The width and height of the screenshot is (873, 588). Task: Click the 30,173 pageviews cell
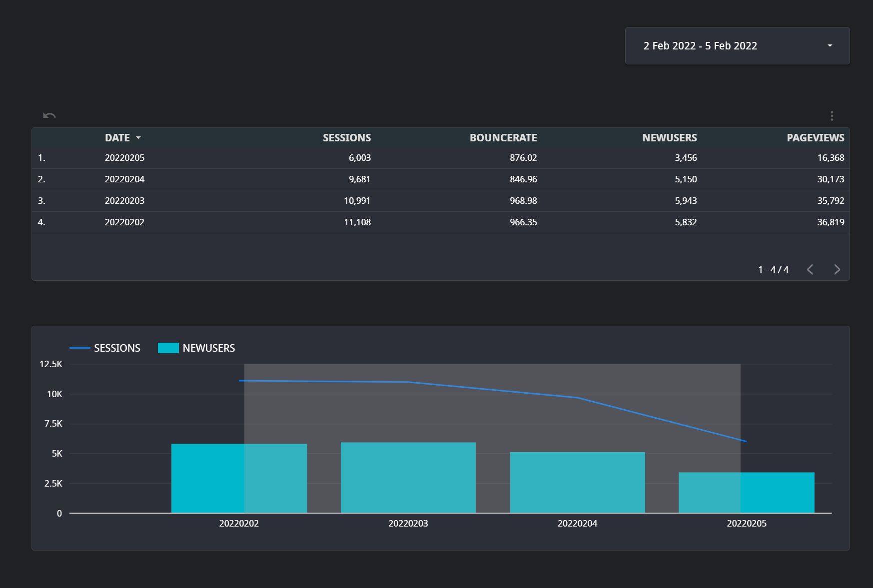pos(830,179)
